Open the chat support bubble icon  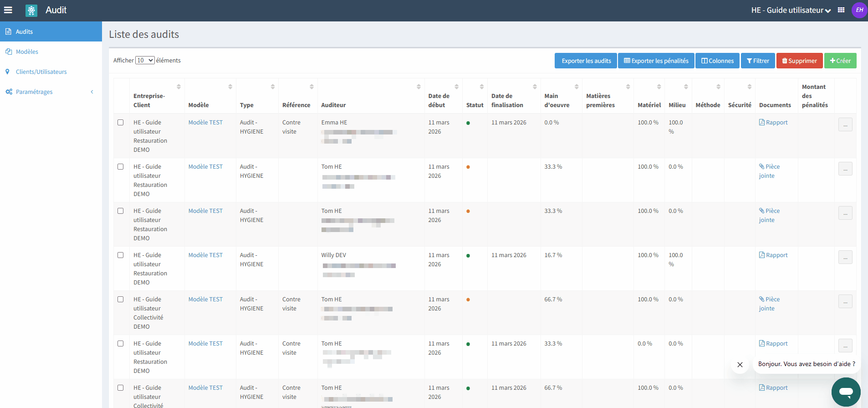(x=846, y=392)
